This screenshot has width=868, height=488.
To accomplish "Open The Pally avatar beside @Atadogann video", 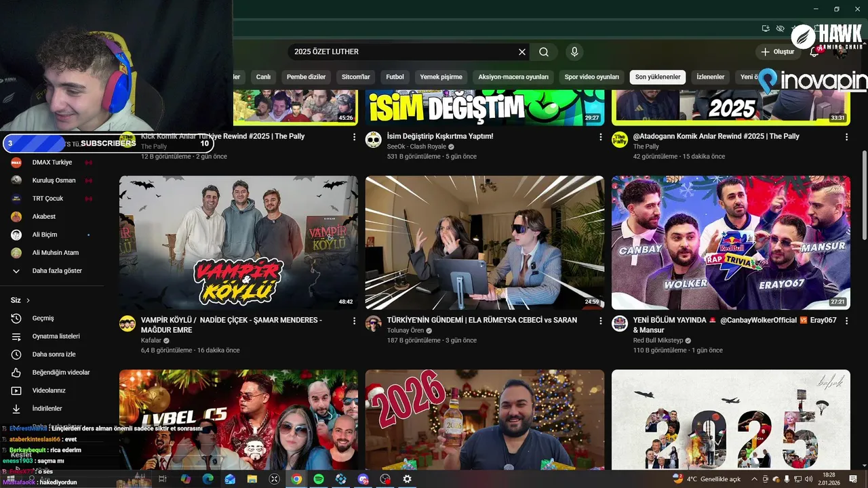I will point(620,140).
